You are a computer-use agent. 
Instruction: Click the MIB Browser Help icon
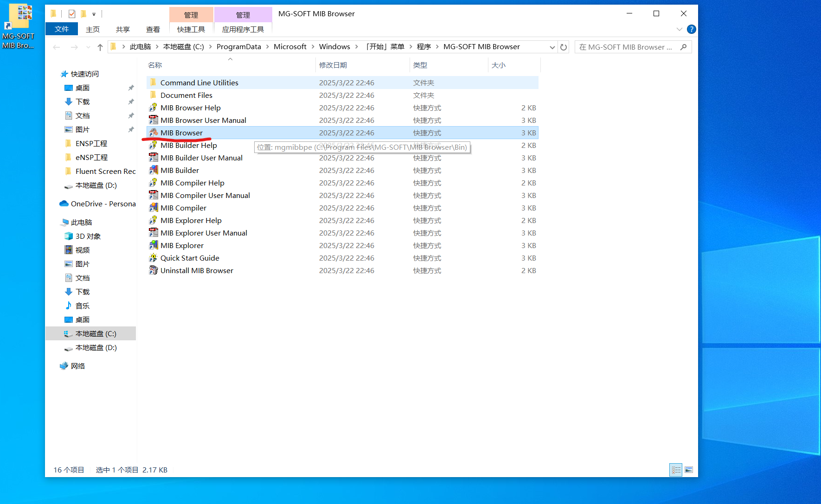pos(153,108)
